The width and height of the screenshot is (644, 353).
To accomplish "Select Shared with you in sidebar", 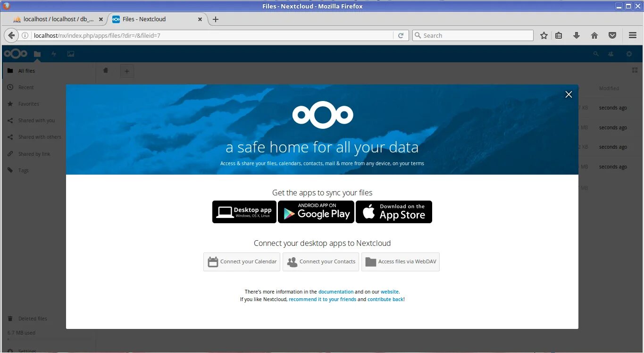I will 48,120.
